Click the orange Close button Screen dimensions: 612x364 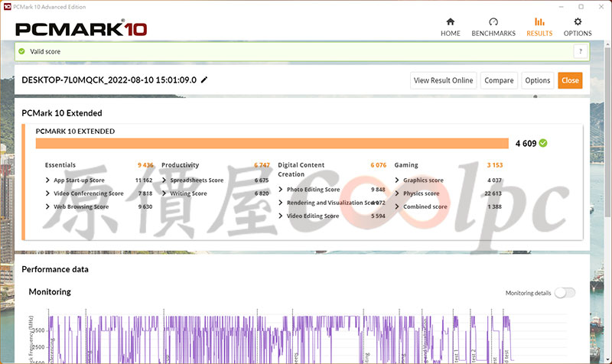tap(570, 80)
